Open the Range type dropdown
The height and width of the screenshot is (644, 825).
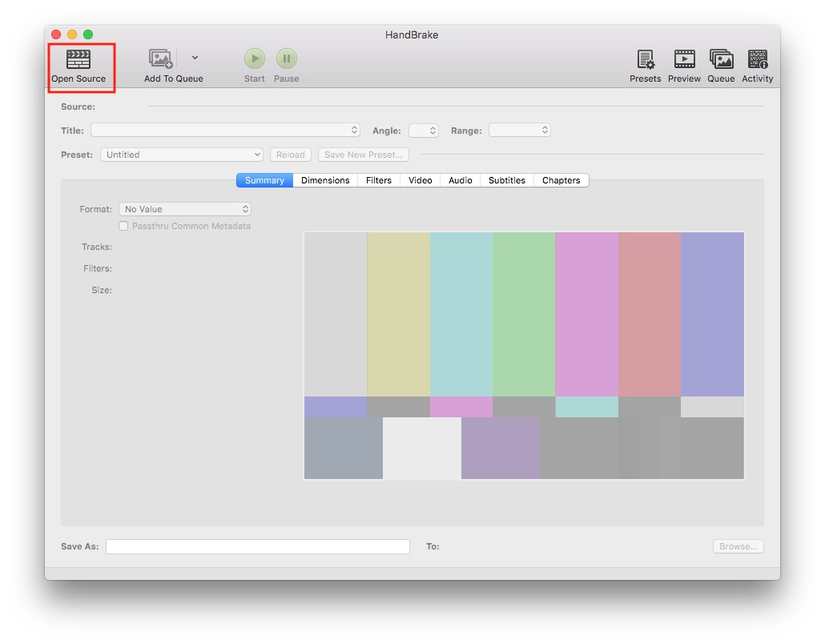pos(520,130)
